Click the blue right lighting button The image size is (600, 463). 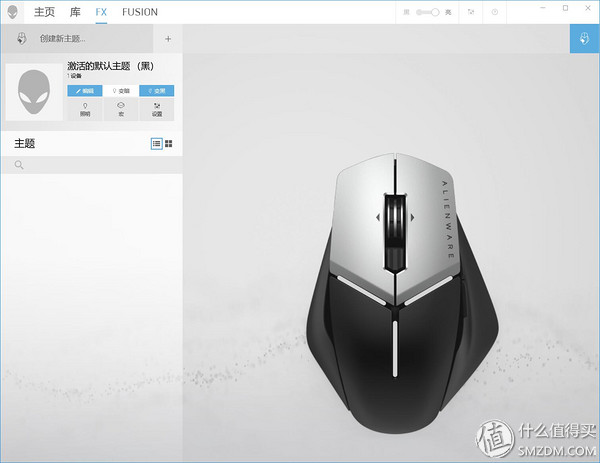coord(157,91)
